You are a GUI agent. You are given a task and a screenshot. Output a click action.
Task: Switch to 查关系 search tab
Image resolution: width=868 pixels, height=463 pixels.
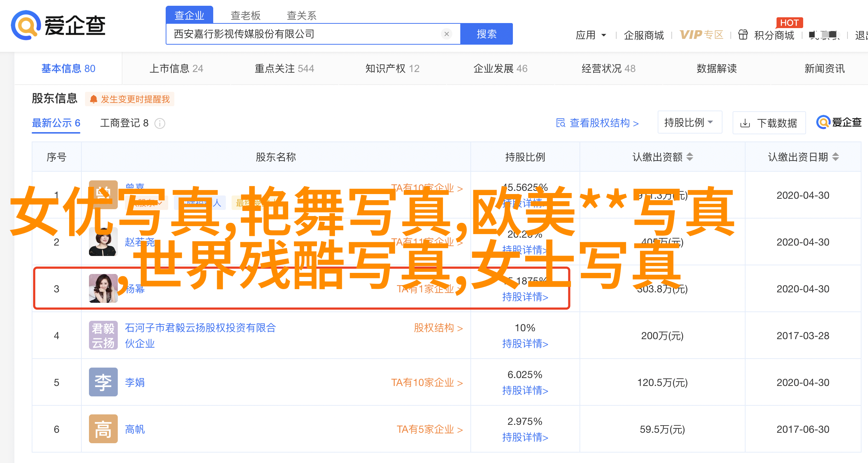(x=302, y=15)
